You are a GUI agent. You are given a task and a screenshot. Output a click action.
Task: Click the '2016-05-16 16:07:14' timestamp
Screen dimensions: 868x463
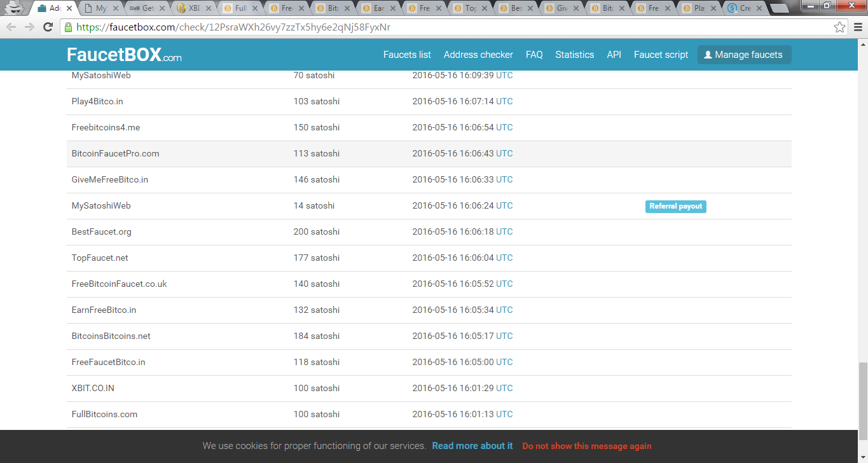(453, 101)
